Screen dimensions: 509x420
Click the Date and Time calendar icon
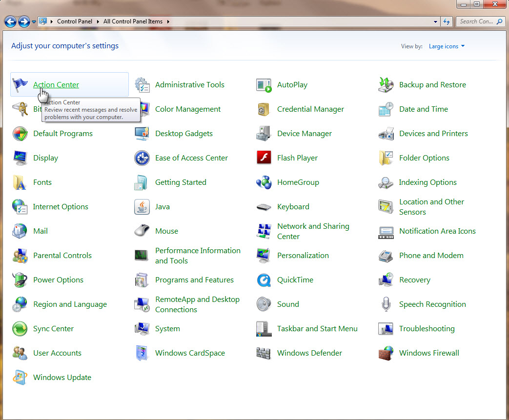pyautogui.click(x=386, y=109)
